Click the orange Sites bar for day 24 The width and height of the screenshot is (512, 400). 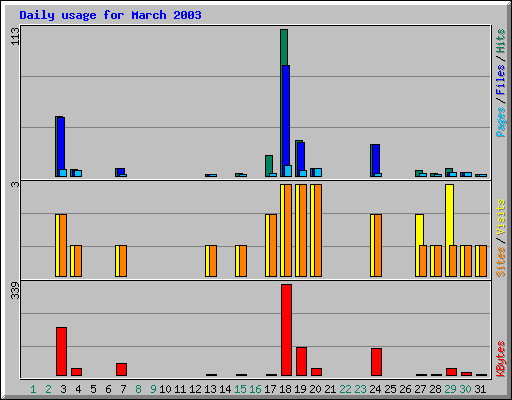click(x=378, y=245)
